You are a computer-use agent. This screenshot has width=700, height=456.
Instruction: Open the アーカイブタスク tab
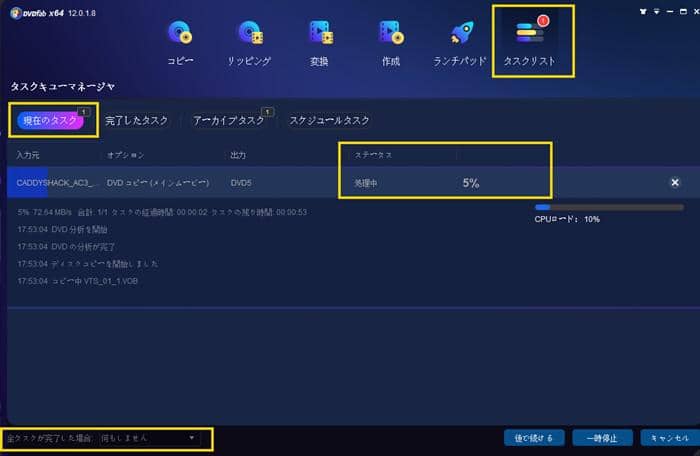pyautogui.click(x=229, y=120)
